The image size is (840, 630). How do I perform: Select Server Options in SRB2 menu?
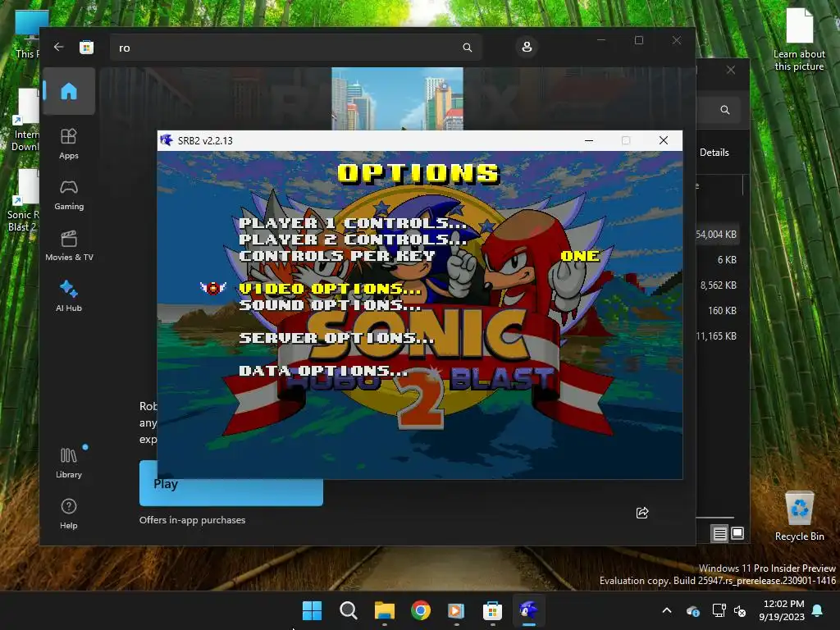(x=336, y=338)
